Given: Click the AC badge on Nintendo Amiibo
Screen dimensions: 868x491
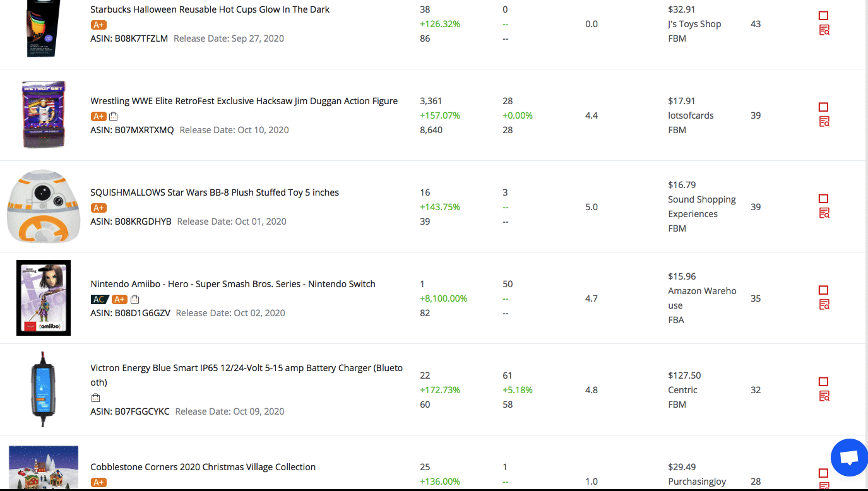Looking at the screenshot, I should tap(99, 299).
